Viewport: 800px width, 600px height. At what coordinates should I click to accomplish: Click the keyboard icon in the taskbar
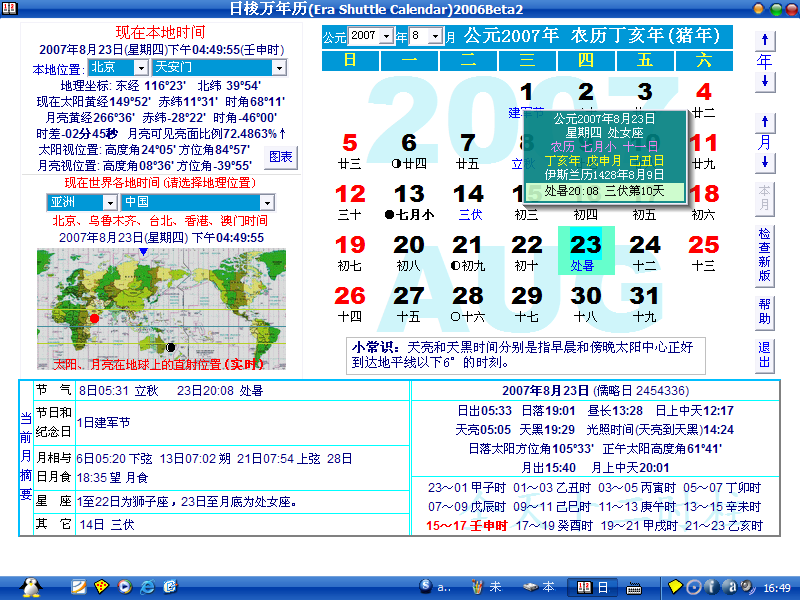[x=634, y=587]
